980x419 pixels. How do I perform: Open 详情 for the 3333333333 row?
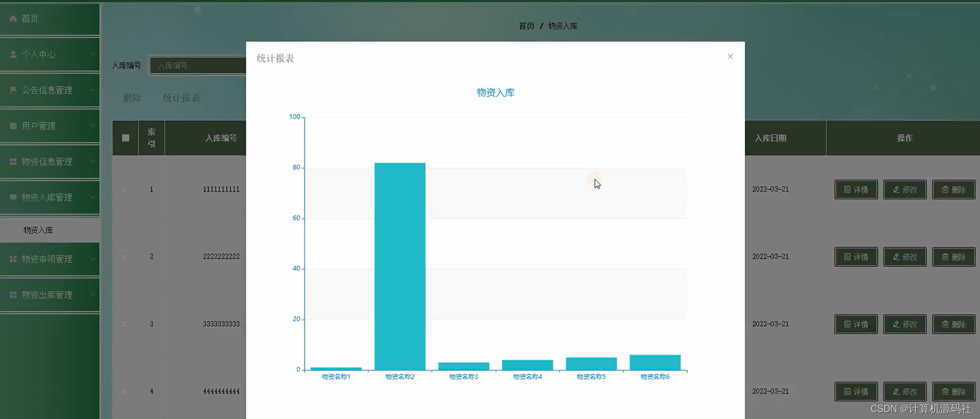[x=856, y=324]
